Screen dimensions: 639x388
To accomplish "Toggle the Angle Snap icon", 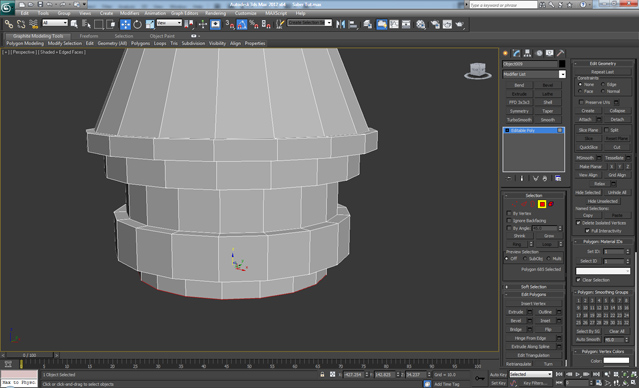I will [242, 24].
